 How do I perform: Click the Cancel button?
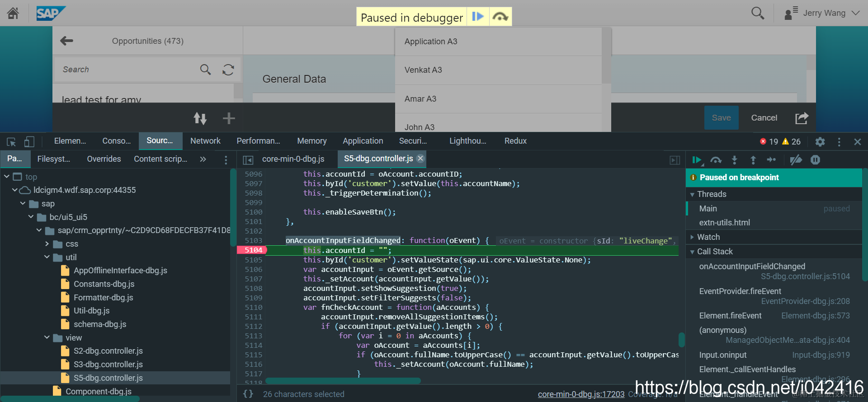click(764, 118)
